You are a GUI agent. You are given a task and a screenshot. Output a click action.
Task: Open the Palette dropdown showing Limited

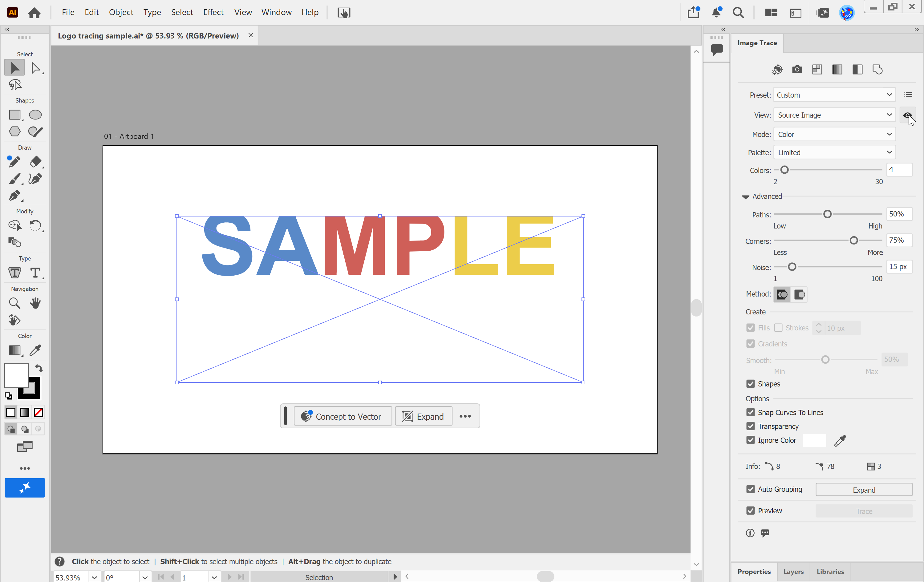click(x=834, y=153)
